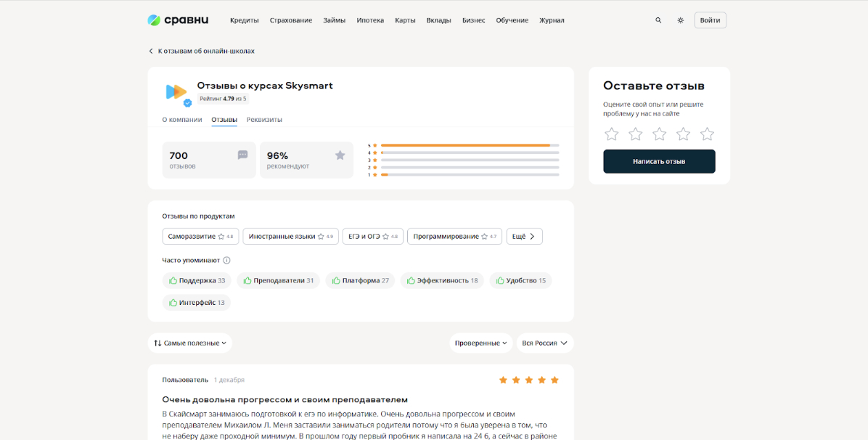Image resolution: width=868 pixels, height=440 pixels.
Task: Click the verified checkmark badge on Skysmart logo
Action: (x=188, y=102)
